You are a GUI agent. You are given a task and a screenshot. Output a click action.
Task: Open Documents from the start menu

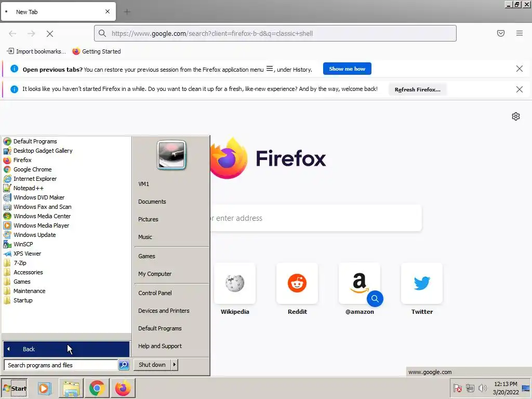pyautogui.click(x=152, y=202)
